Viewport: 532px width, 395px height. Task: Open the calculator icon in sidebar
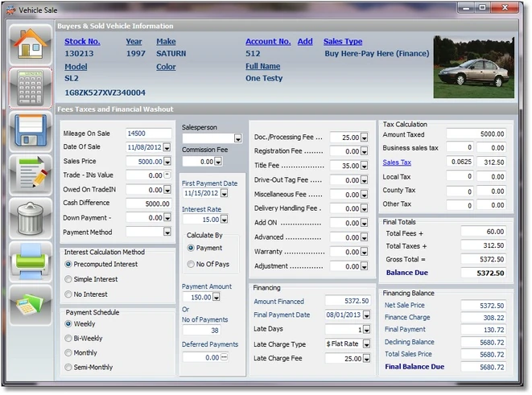pos(31,88)
